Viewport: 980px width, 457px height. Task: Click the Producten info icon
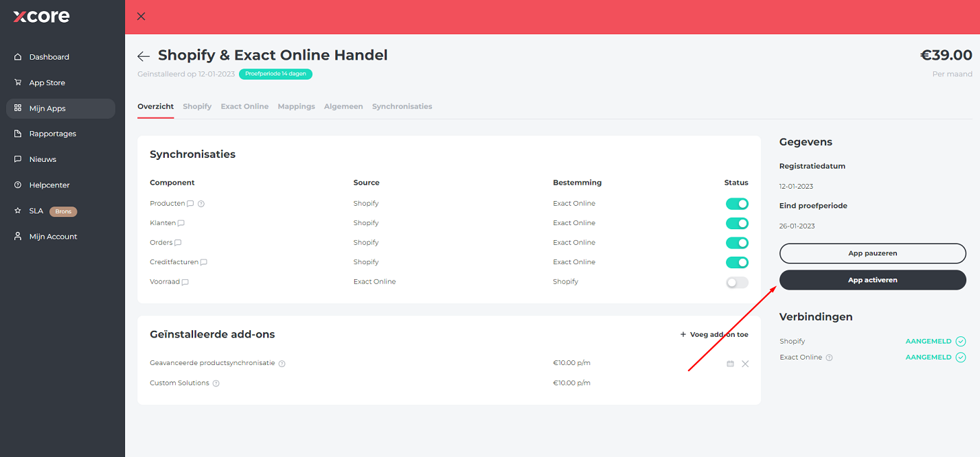pos(201,204)
